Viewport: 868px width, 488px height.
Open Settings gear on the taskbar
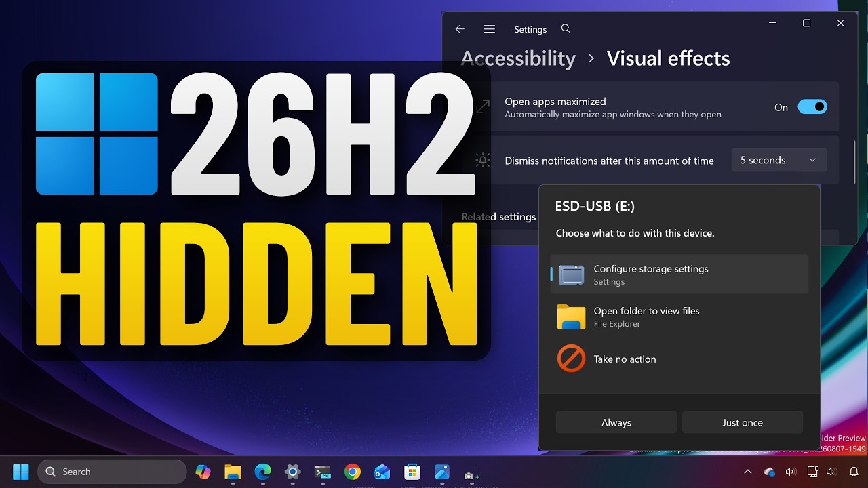coord(292,472)
